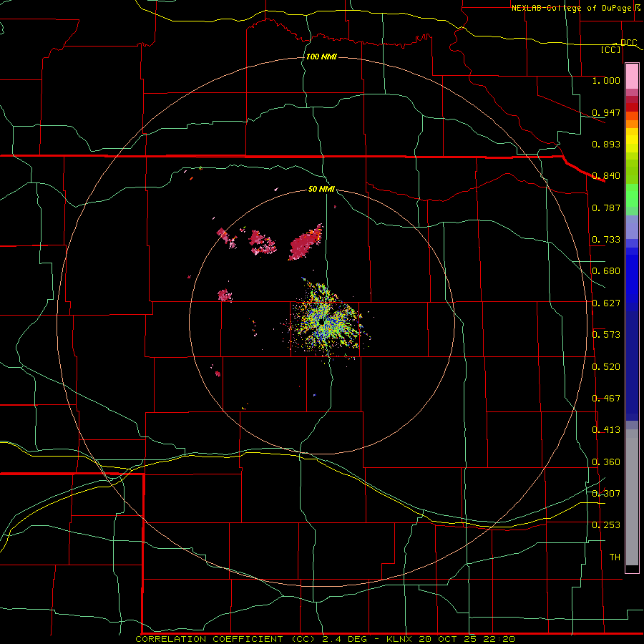Click the 50 NMI range ring label
The height and width of the screenshot is (644, 644).
click(321, 189)
